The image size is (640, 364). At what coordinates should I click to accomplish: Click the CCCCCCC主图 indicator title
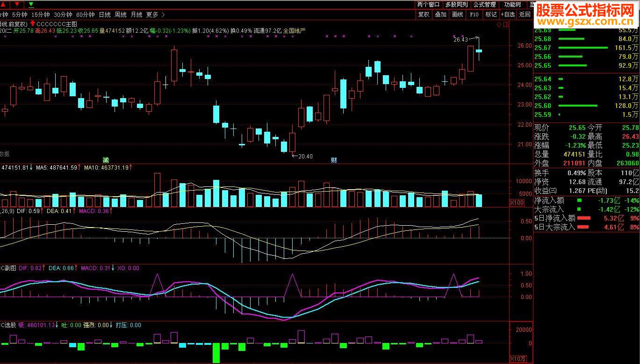(57, 24)
